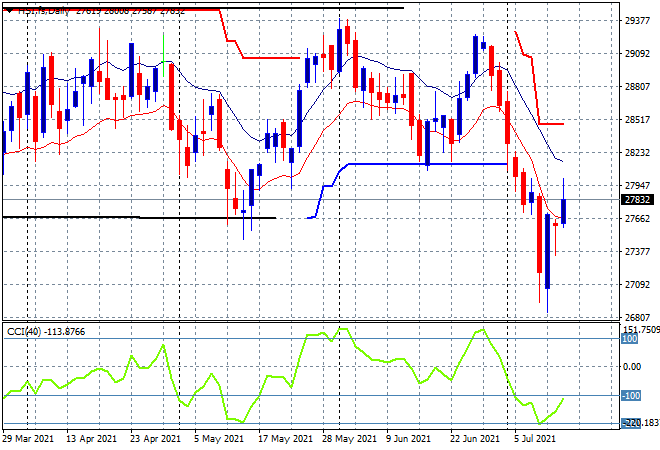Click the 23 Apr 2021 date label
Image resolution: width=660 pixels, height=450 pixels.
155,439
